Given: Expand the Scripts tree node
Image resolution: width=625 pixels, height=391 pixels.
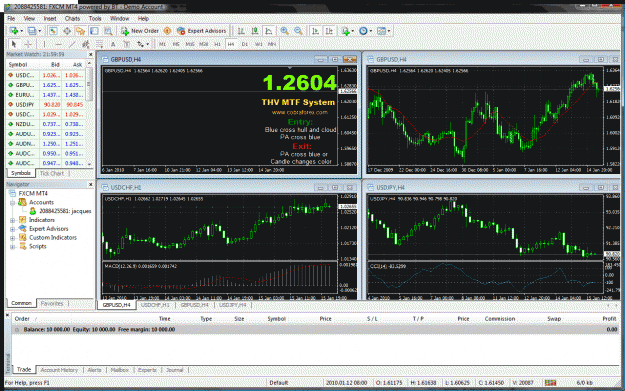Looking at the screenshot, I should point(12,246).
